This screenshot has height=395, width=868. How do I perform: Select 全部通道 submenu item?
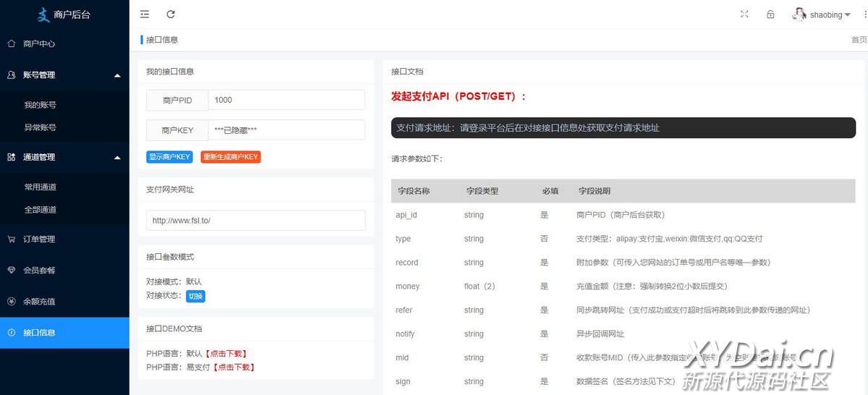[40, 210]
